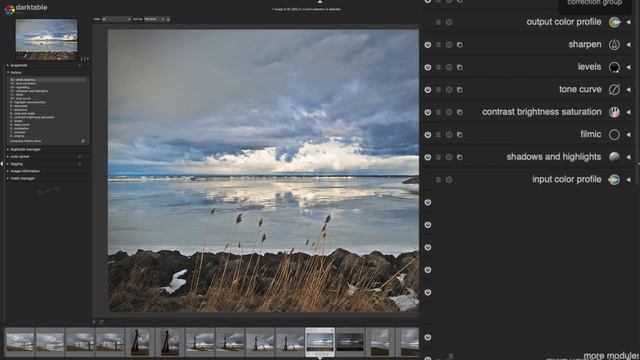Collapse the left side panel arrow
Viewport: 640px width, 360px height.
pyautogui.click(x=2, y=164)
